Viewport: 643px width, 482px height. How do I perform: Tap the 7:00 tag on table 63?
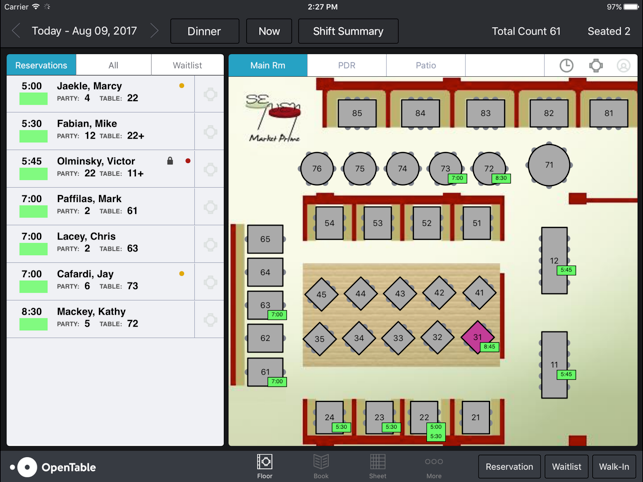277,315
